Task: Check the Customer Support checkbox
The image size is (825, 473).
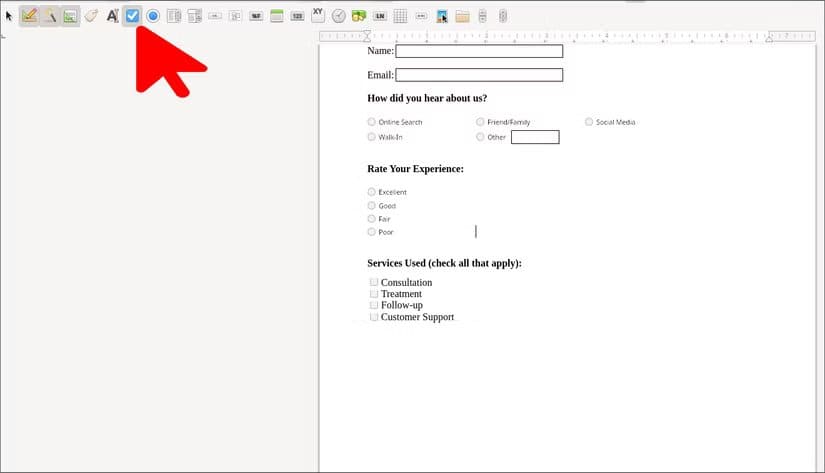Action: pyautogui.click(x=374, y=317)
